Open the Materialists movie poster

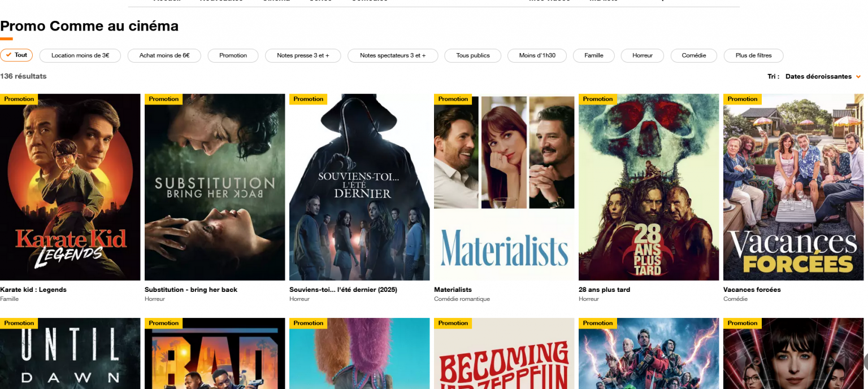point(504,187)
